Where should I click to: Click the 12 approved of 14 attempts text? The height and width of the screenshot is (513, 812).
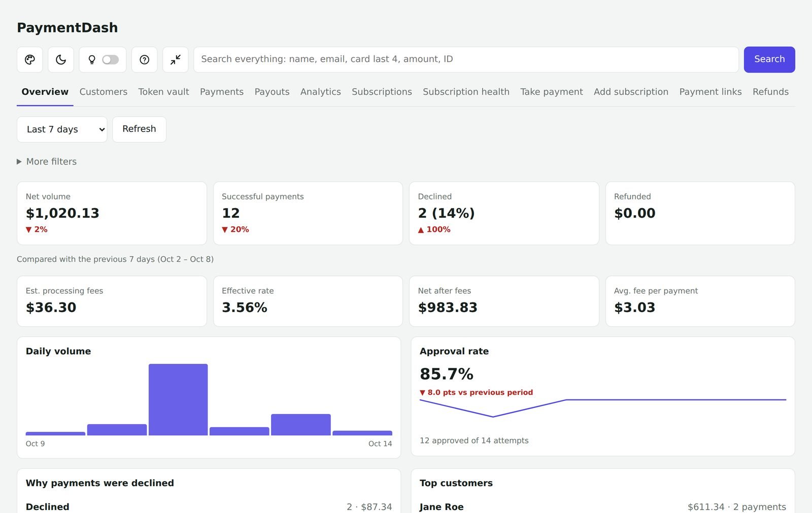click(x=474, y=440)
